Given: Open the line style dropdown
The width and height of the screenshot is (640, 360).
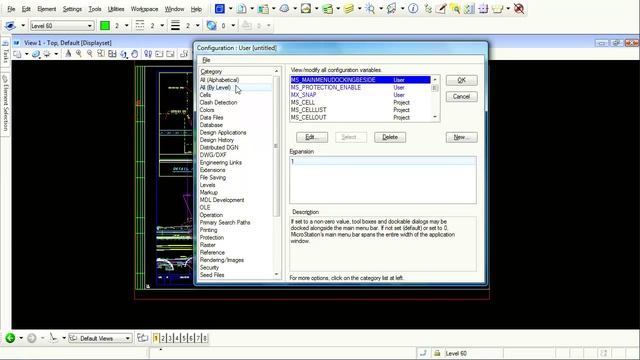Looking at the screenshot, I should (162, 26).
